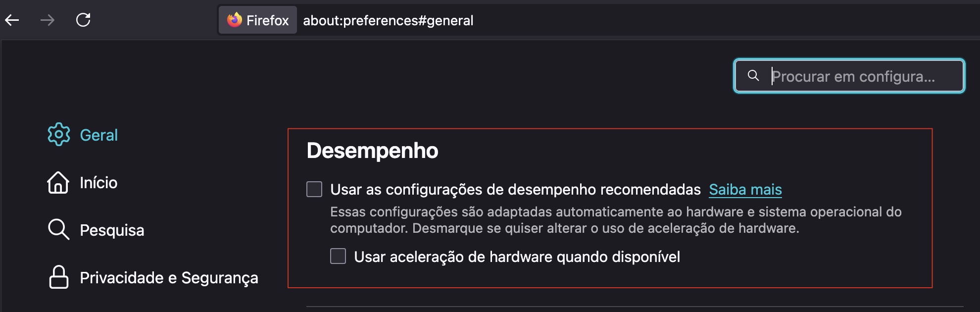Click the Firefox logo badge in address bar
The height and width of the screenshot is (312, 980).
pyautogui.click(x=235, y=20)
